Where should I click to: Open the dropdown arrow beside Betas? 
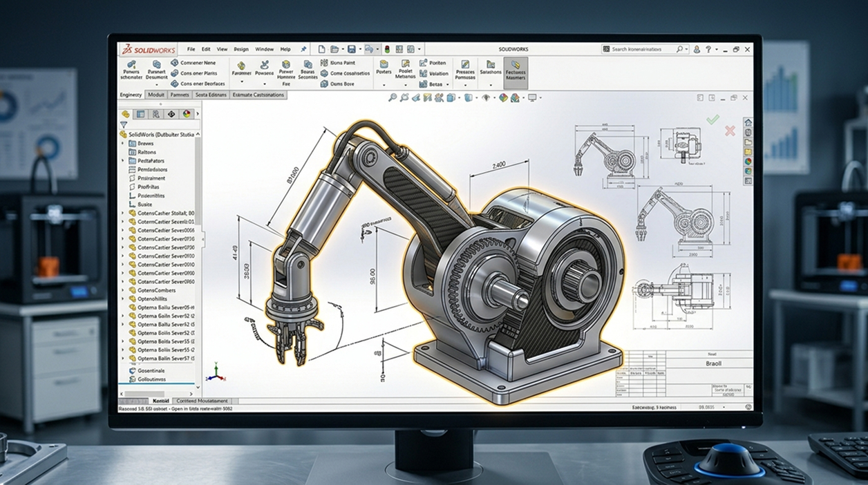point(447,84)
